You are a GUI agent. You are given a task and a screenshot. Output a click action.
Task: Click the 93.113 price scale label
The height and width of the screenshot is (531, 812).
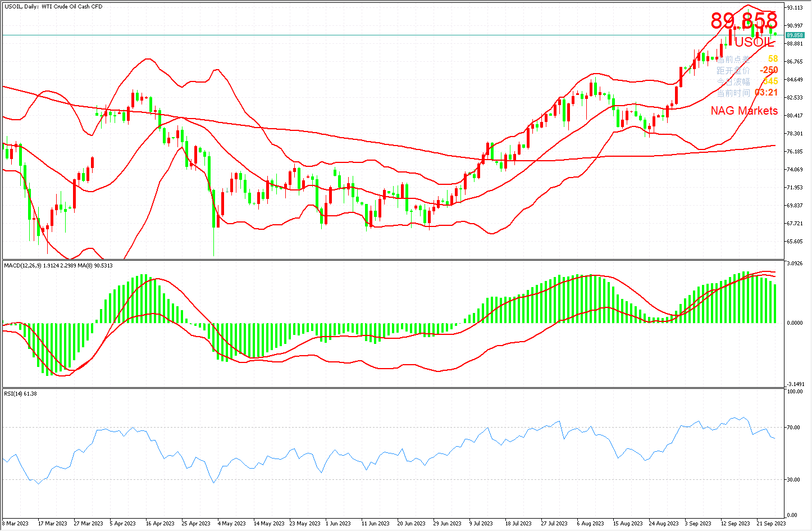pyautogui.click(x=795, y=8)
